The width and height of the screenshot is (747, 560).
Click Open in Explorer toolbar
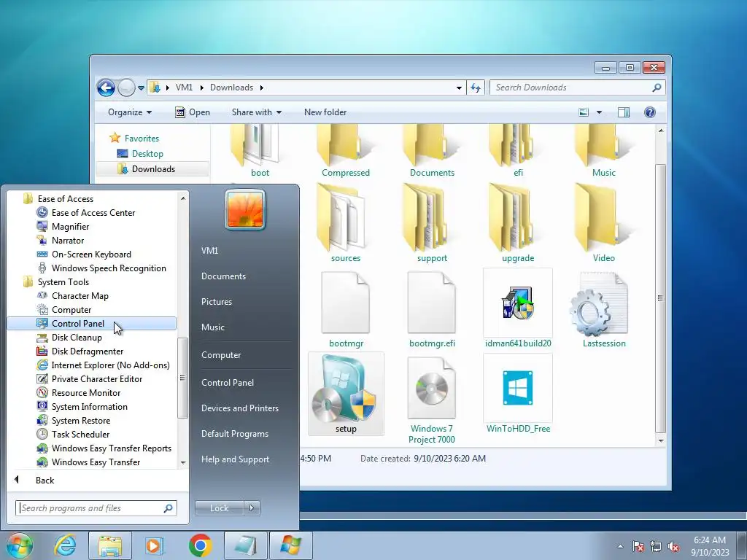(193, 112)
